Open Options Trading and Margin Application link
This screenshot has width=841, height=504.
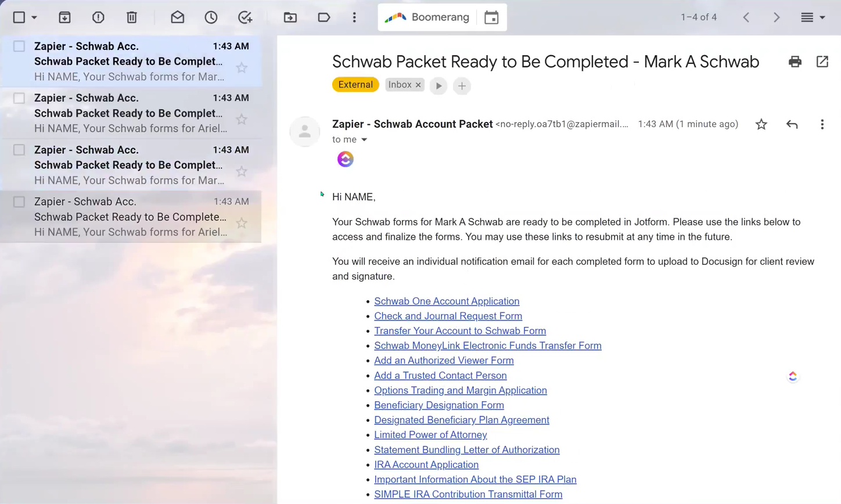coord(461,391)
